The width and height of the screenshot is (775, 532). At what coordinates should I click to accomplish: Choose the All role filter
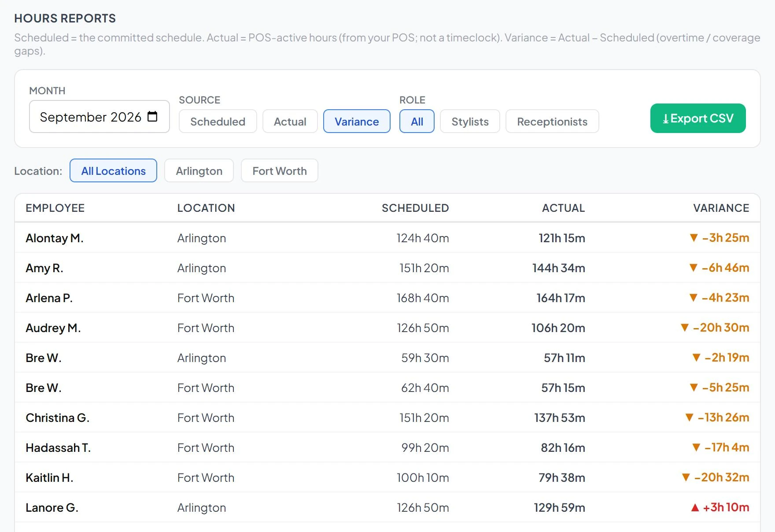(x=417, y=122)
